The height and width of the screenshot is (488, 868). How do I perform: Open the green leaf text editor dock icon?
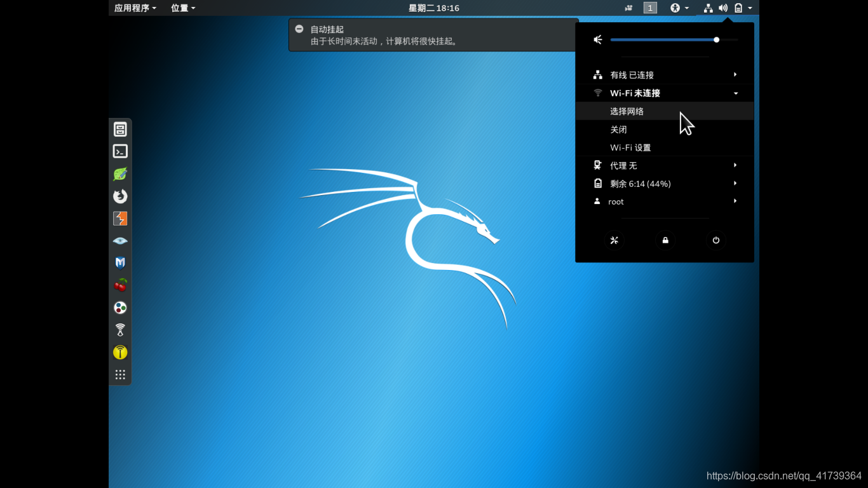tap(120, 173)
